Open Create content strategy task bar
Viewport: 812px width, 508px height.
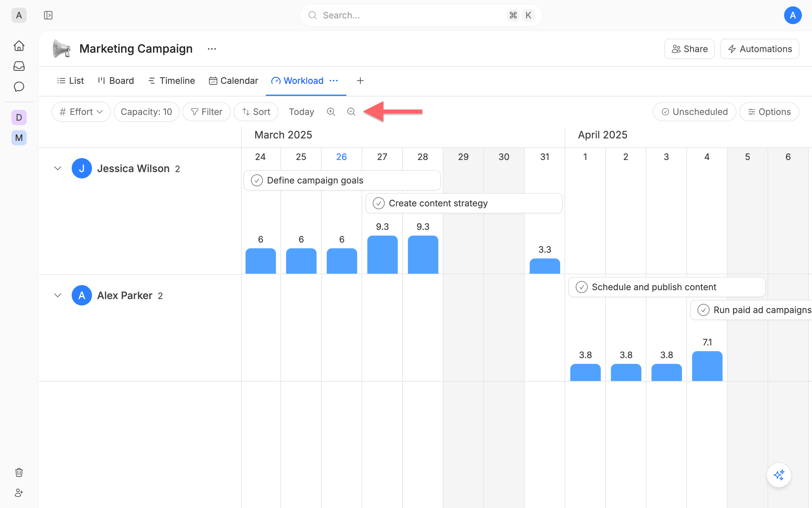464,203
